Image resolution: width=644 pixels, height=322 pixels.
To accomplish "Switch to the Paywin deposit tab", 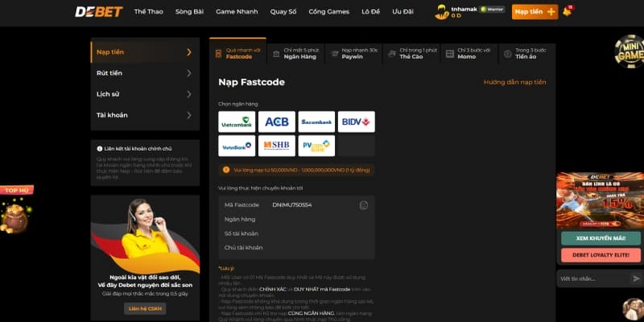I will 353,53.
